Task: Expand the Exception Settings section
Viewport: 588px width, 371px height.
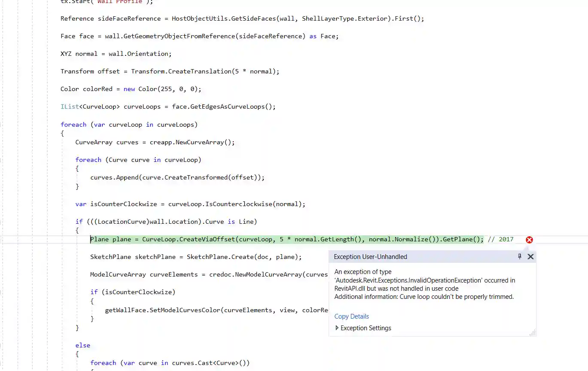Action: (364, 328)
